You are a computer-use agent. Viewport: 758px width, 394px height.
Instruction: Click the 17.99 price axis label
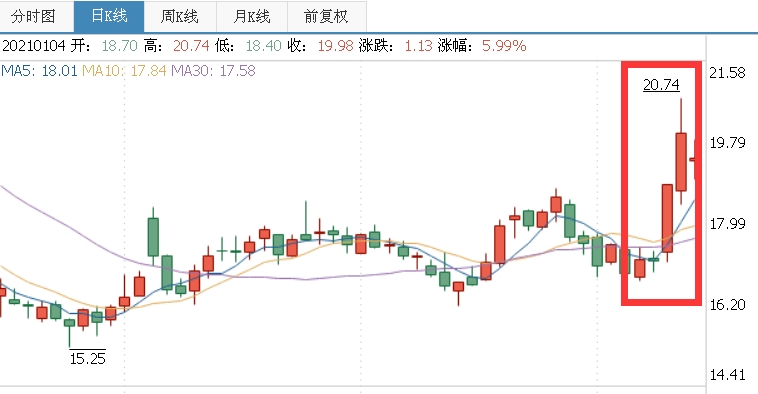tap(727, 224)
